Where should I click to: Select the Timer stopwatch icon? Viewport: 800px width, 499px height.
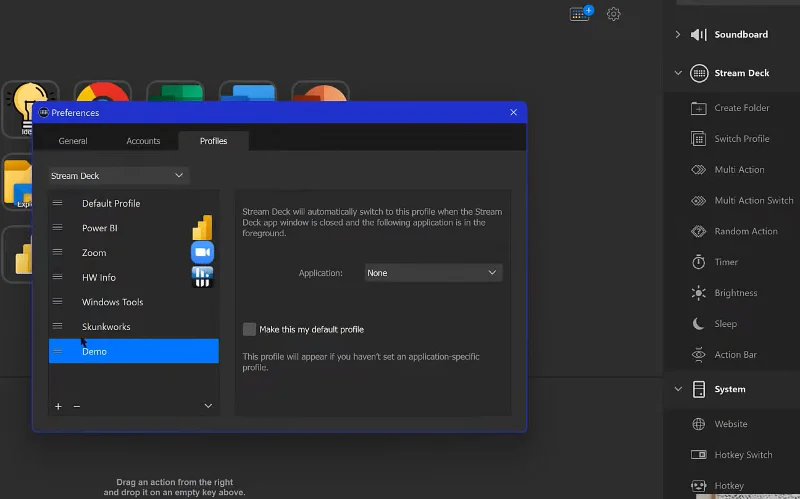click(x=698, y=262)
